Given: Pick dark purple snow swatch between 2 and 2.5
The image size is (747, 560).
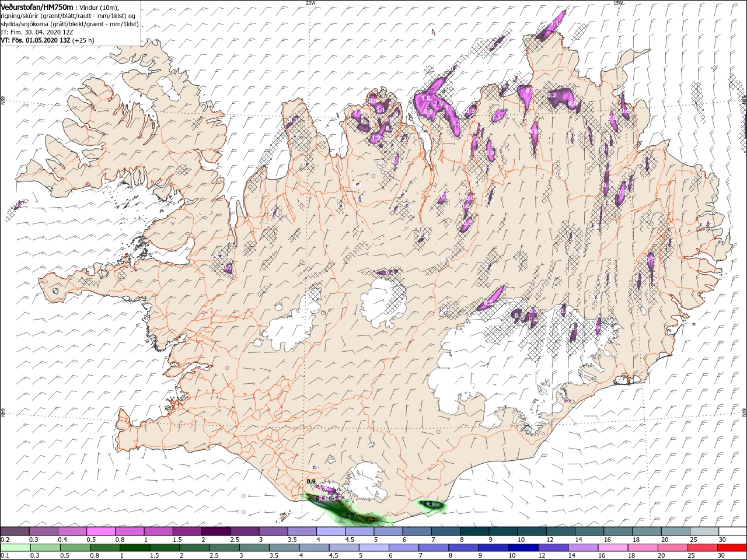Looking at the screenshot, I should [215, 531].
